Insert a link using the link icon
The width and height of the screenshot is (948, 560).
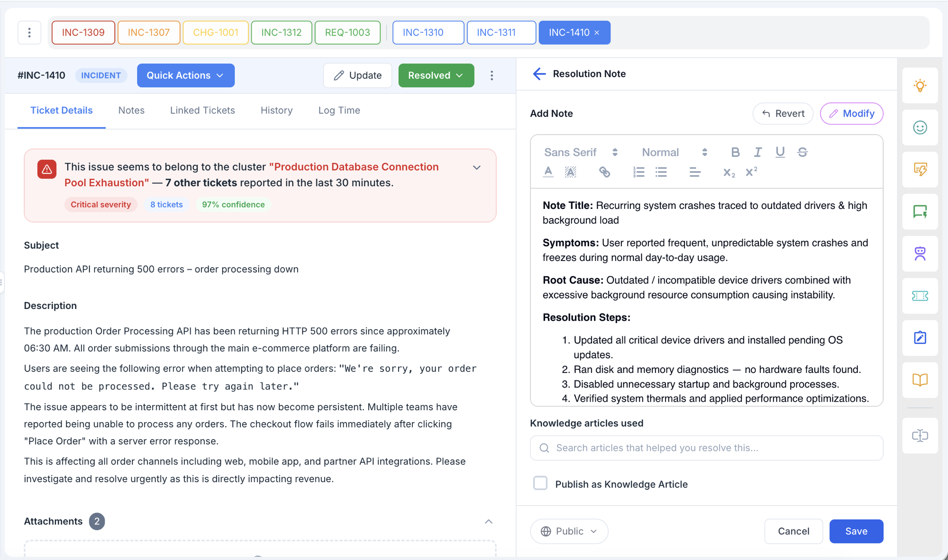604,172
